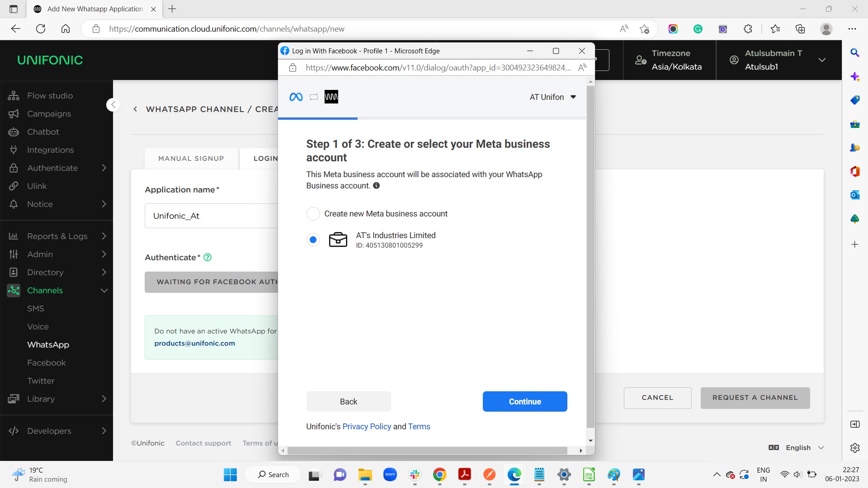Open Campaigns megaphone icon in sidebar
This screenshot has width=868, height=488.
pos(14,114)
